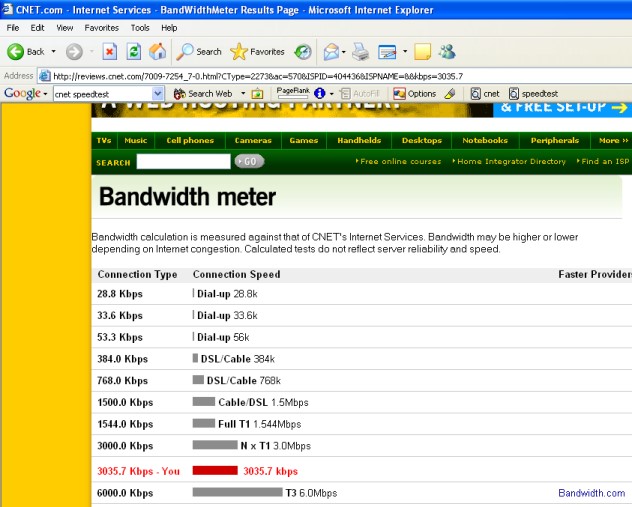The width and height of the screenshot is (632, 507).
Task: Visit the Bandwidth.com provider link
Action: click(x=591, y=493)
